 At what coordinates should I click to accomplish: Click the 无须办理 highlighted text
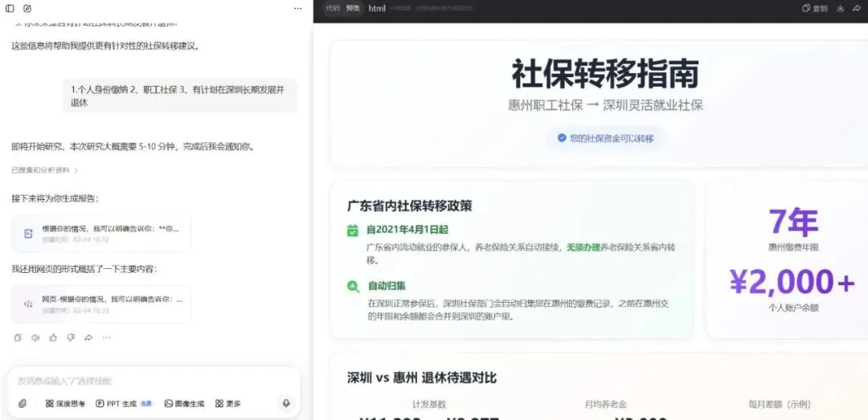583,247
